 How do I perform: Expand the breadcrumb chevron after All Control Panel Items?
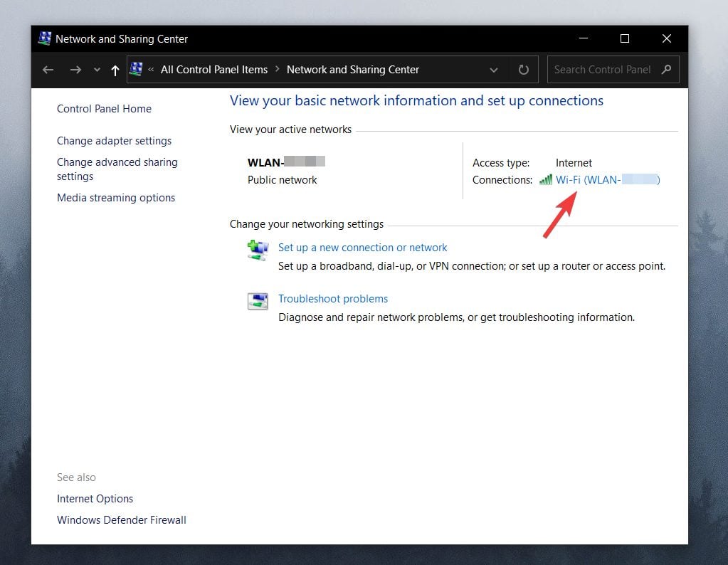coord(277,69)
